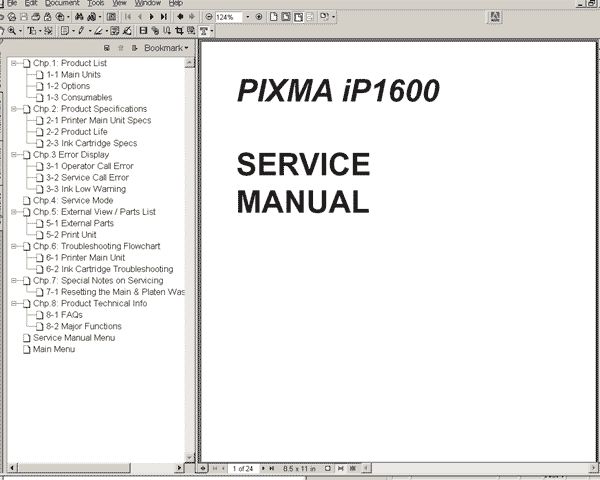Viewport: 600px width, 480px height.
Task: Open bookmark Service Manual Menu
Action: (x=74, y=338)
